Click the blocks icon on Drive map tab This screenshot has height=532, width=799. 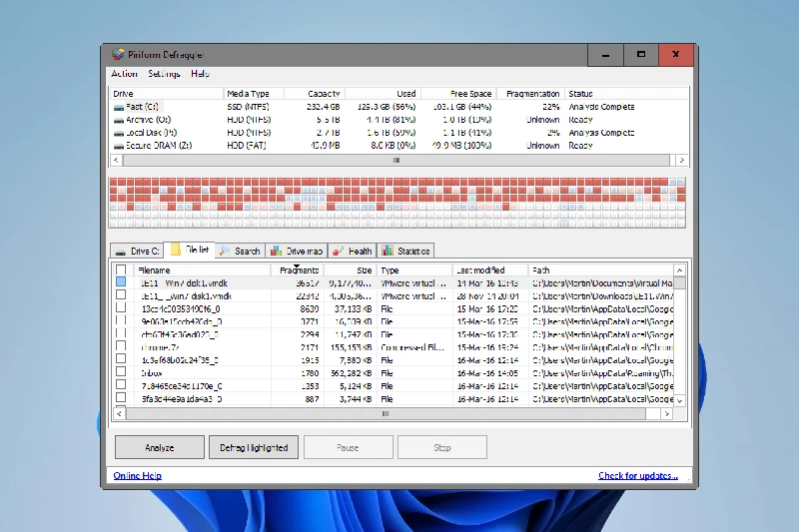coord(277,251)
